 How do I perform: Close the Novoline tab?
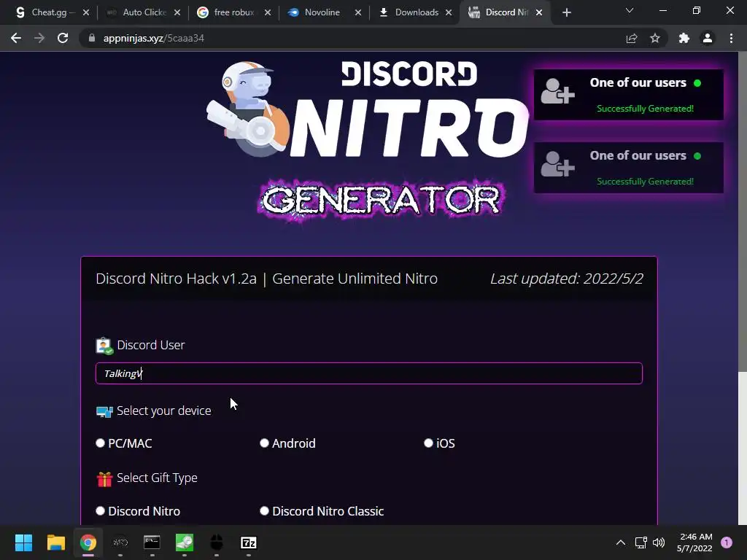(358, 13)
